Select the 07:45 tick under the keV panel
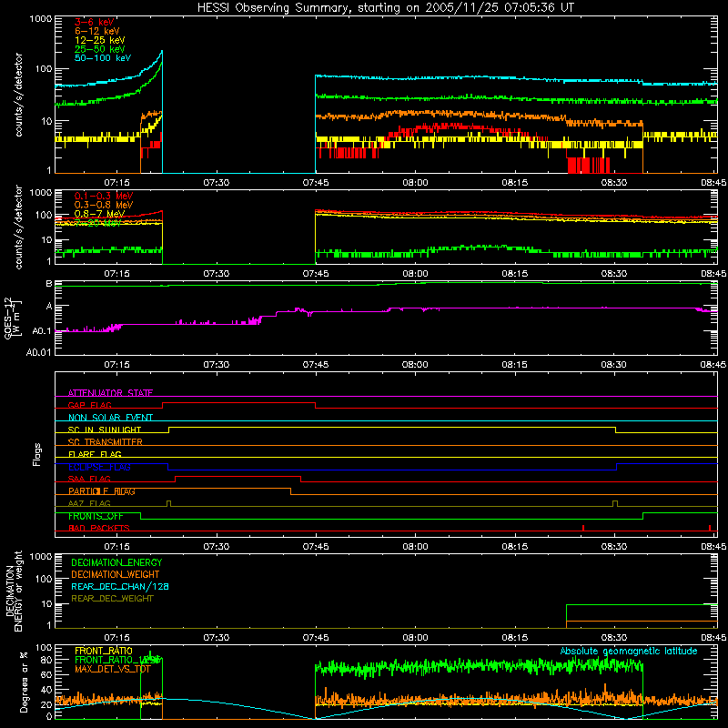 316,183
